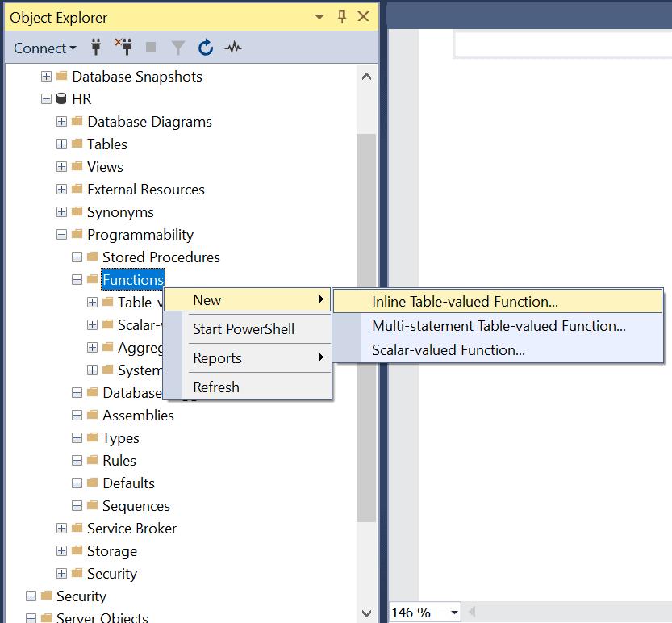Click the HR database icon
Viewport: 672px width, 623px height.
click(61, 98)
